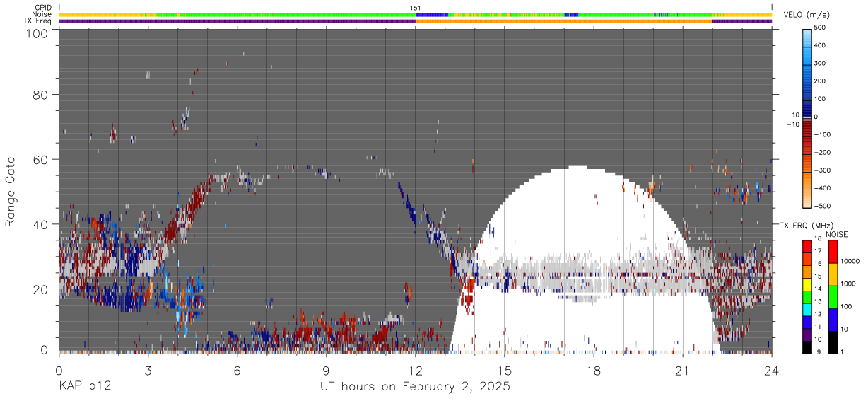Click the x-axis tick label '15'

[x=505, y=371]
